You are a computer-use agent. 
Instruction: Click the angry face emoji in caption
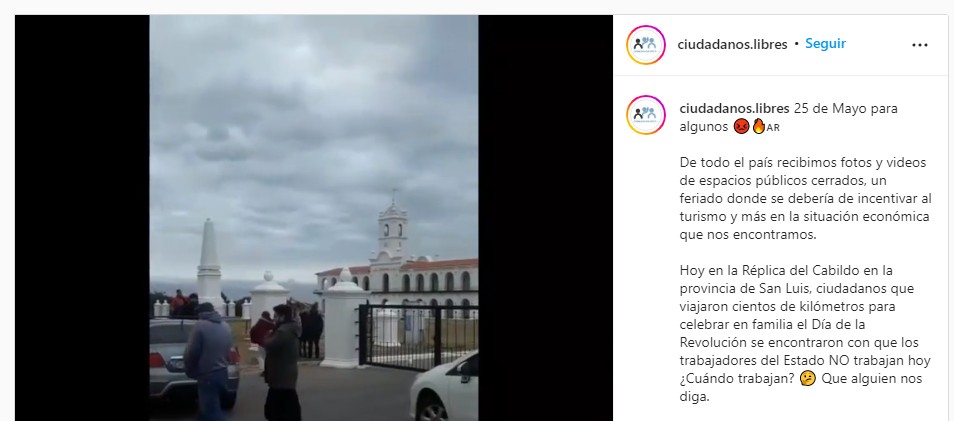pos(741,127)
